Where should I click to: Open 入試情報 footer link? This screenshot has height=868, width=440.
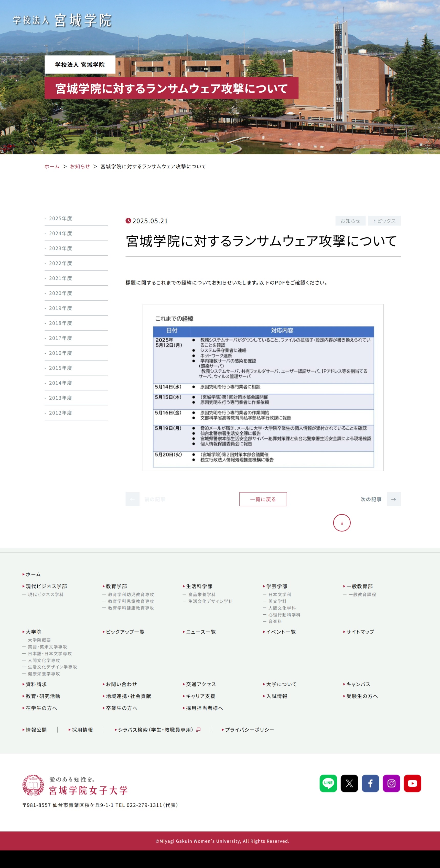pyautogui.click(x=275, y=696)
